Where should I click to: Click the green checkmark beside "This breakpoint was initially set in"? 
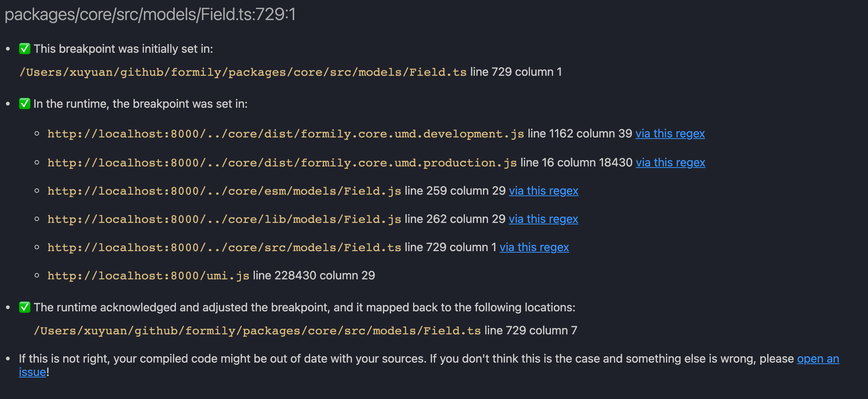(x=25, y=49)
